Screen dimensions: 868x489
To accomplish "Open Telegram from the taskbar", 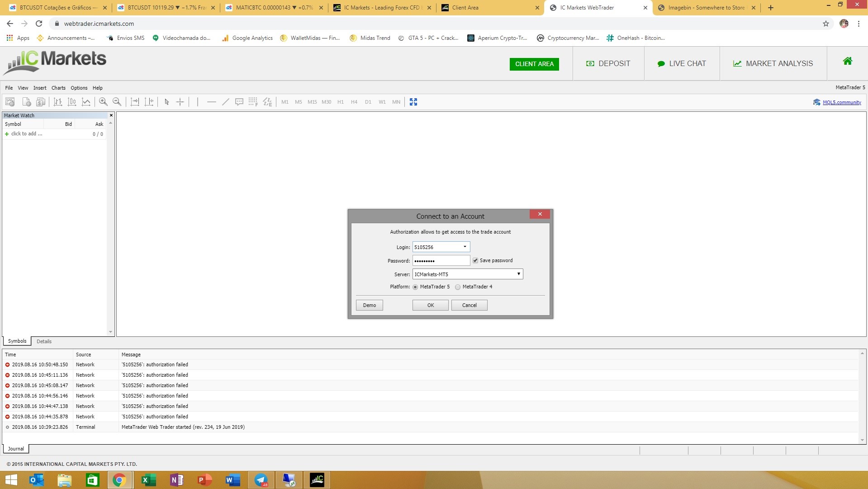I will click(261, 480).
